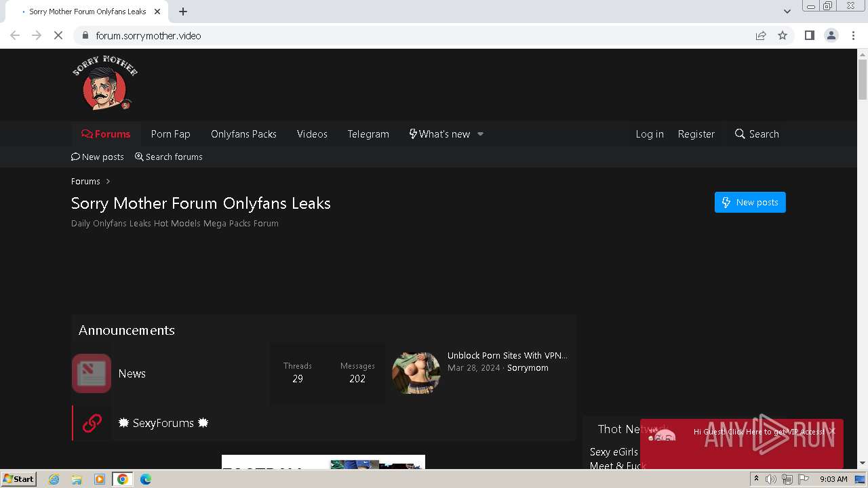Expand the What's new dropdown arrow
Image resolution: width=868 pixels, height=488 pixels.
(x=481, y=134)
